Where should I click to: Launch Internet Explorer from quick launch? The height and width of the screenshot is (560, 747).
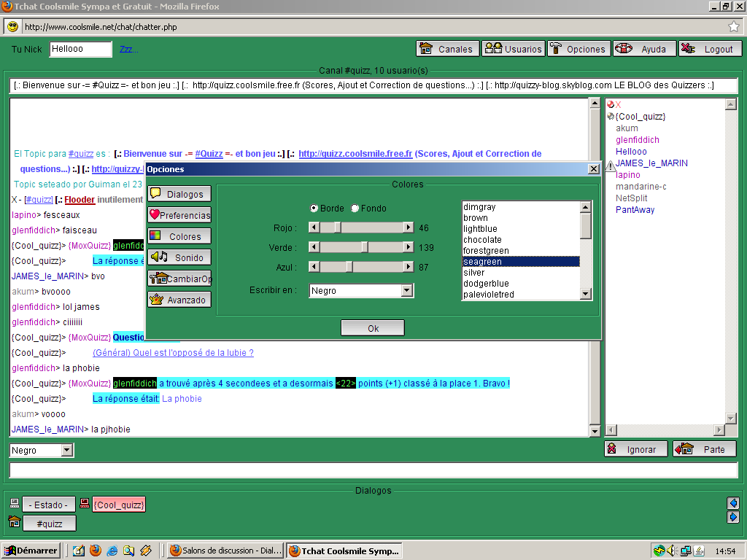coord(112,551)
